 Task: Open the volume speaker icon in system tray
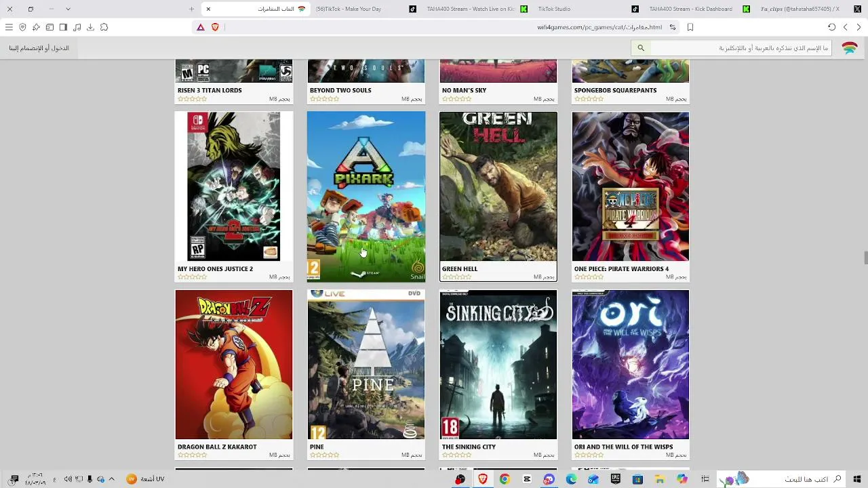tap(68, 479)
